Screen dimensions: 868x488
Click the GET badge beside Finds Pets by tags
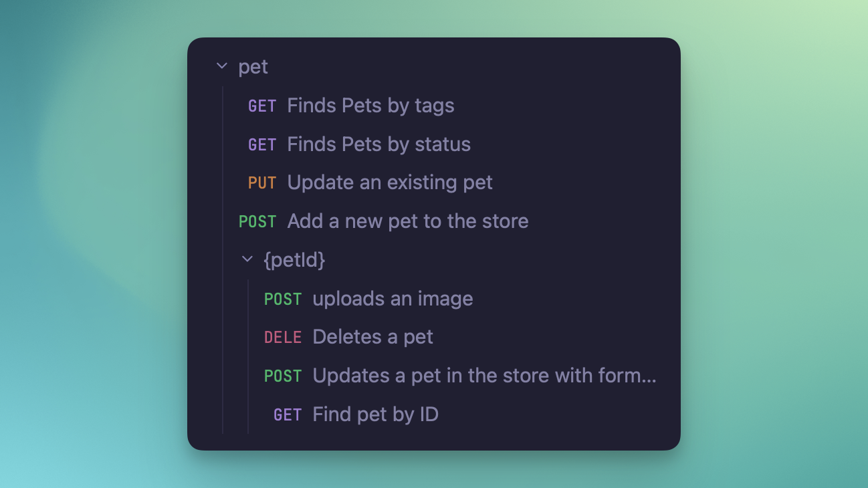coord(262,105)
